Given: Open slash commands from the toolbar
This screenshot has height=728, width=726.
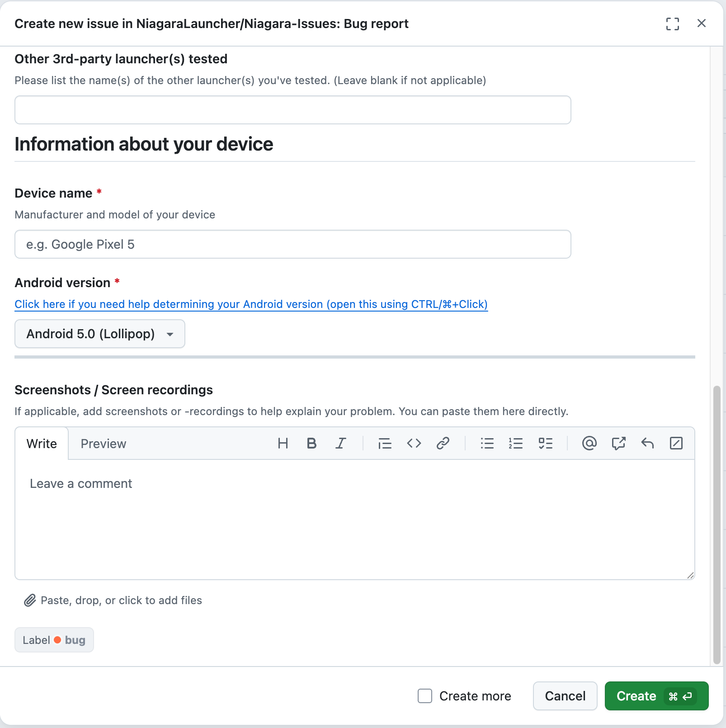Looking at the screenshot, I should pyautogui.click(x=676, y=443).
